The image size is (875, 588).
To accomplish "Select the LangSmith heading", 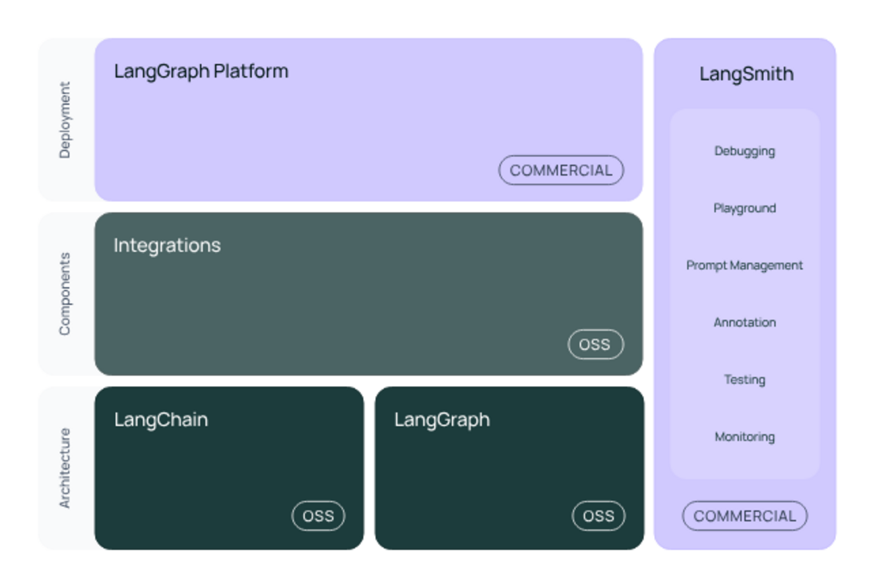I will click(x=746, y=73).
